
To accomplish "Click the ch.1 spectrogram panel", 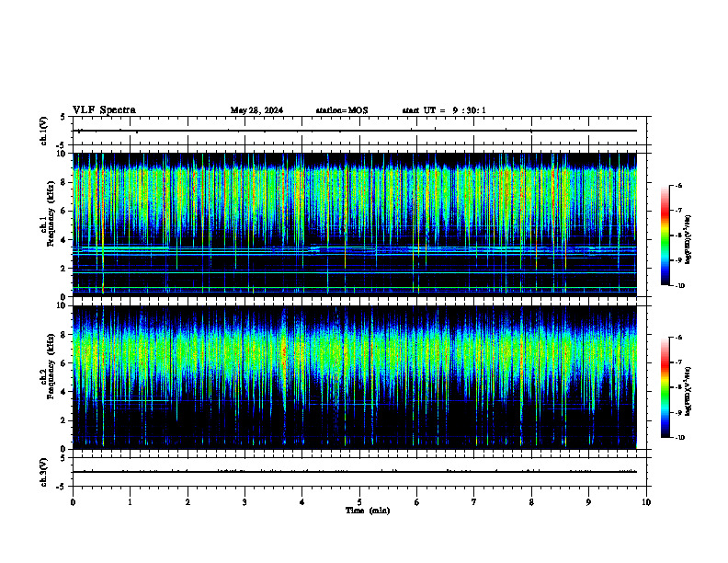I will [355, 224].
